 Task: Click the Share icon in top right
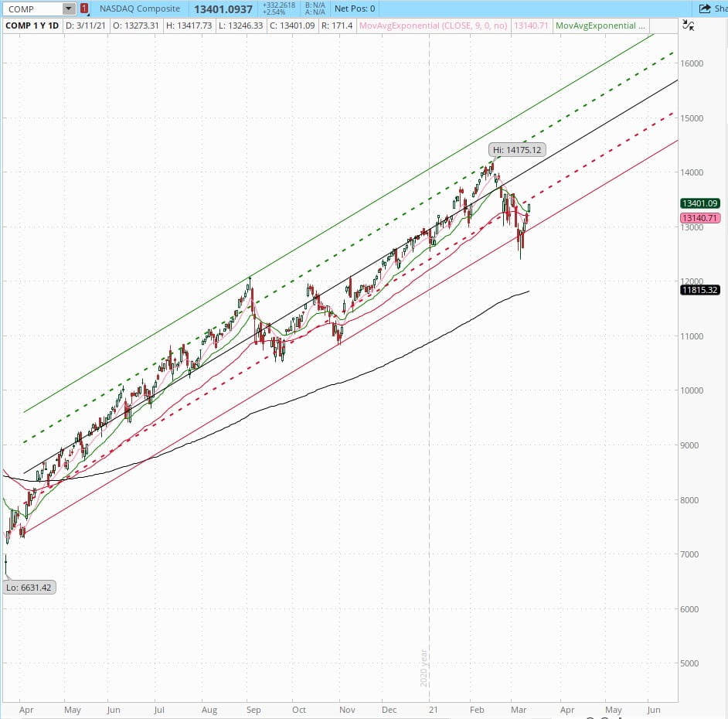[x=710, y=9]
